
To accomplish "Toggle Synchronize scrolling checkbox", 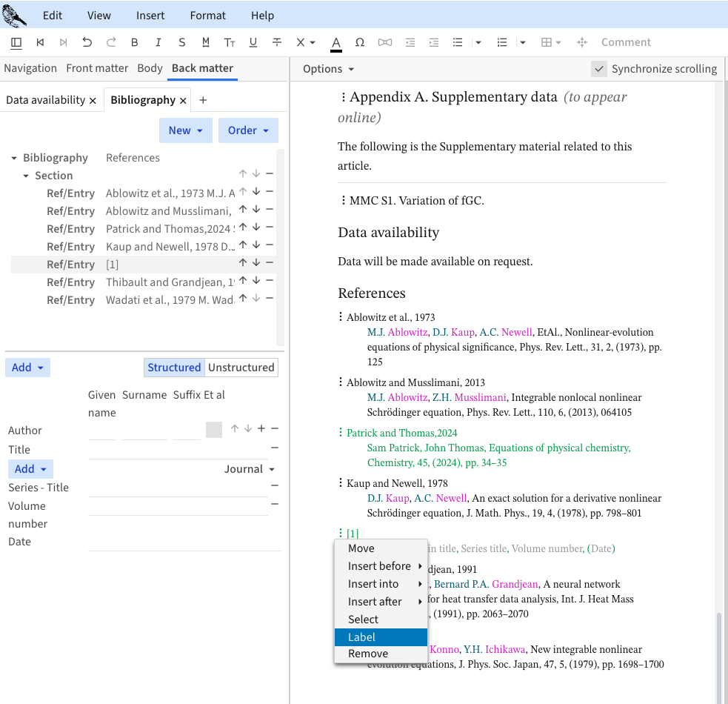I will (599, 69).
